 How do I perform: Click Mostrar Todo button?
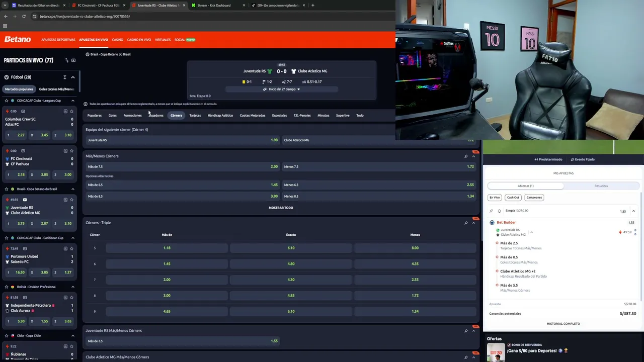coord(281,208)
